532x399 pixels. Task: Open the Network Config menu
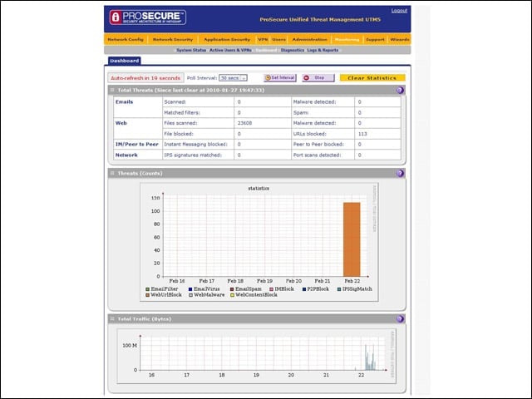pyautogui.click(x=126, y=39)
